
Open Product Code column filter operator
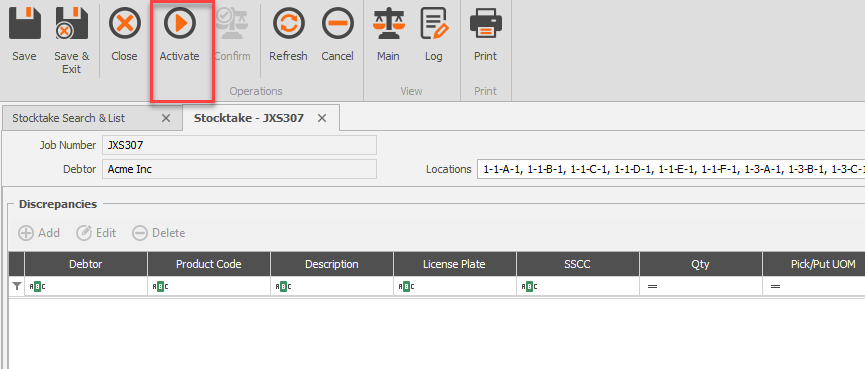pos(160,286)
